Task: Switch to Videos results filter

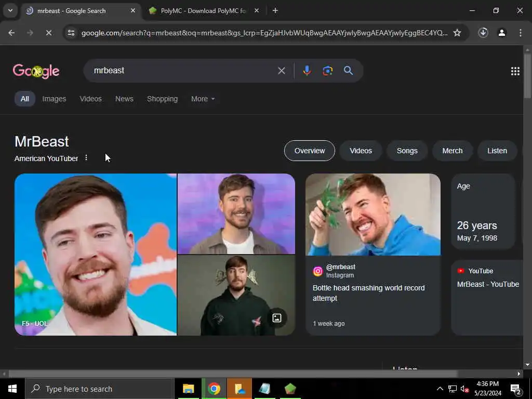Action: coord(90,99)
